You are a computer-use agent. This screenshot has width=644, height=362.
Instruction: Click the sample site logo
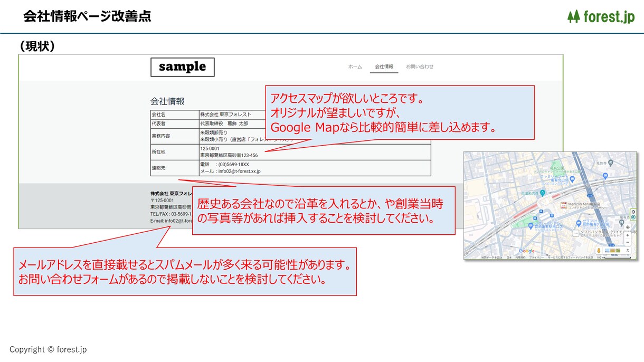coord(183,67)
